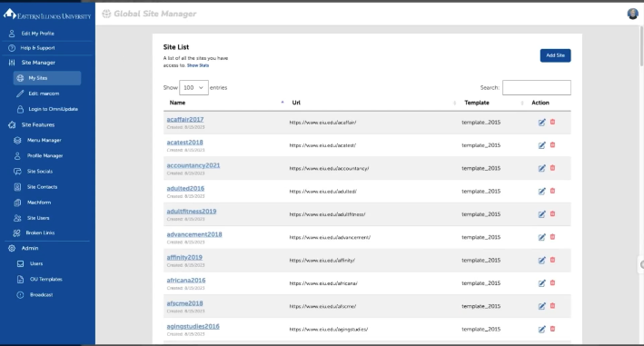
Task: Collapse the Admin sidebar section
Action: click(x=30, y=248)
